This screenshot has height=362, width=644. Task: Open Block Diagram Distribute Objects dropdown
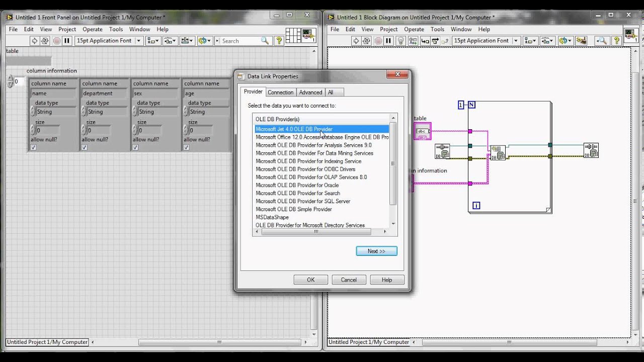pyautogui.click(x=547, y=41)
